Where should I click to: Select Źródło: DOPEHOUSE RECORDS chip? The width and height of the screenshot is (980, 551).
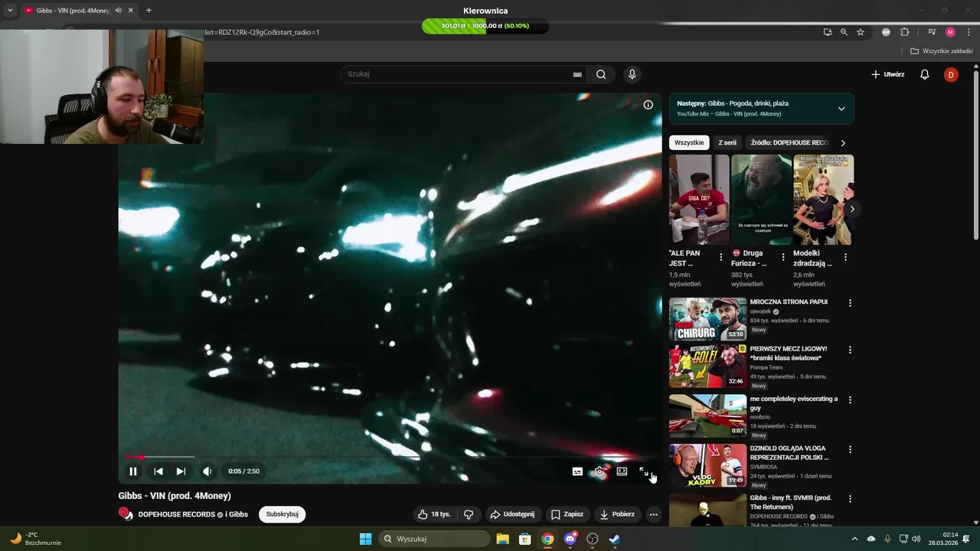[789, 142]
